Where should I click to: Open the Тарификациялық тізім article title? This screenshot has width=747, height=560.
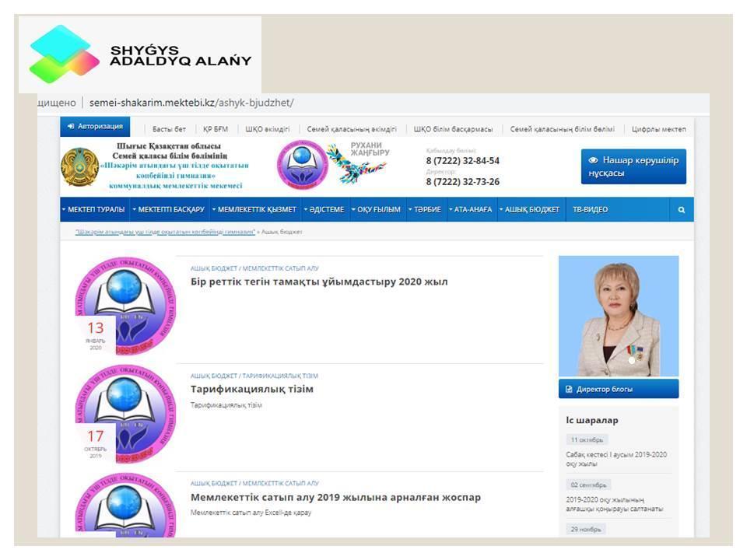[252, 389]
